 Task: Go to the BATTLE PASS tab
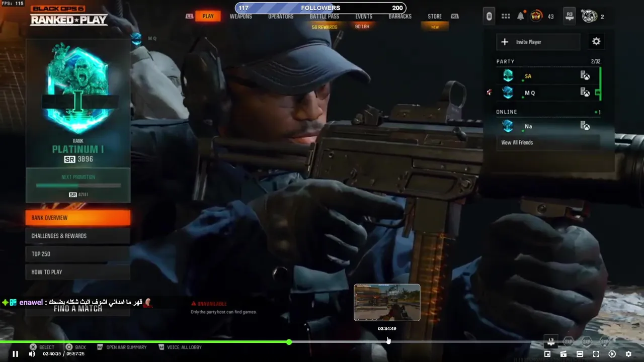click(325, 16)
